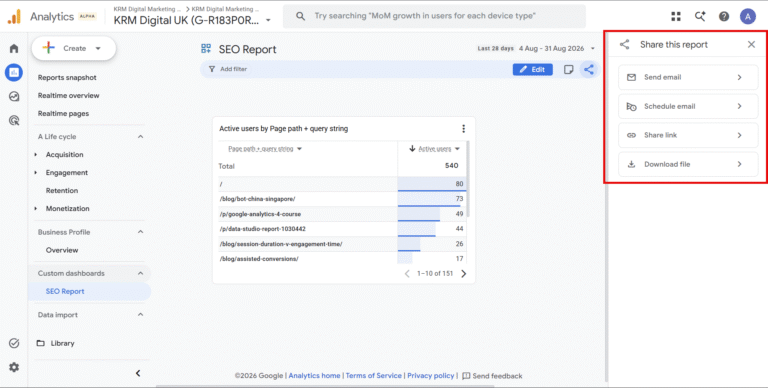Click the Analytics home link
The height and width of the screenshot is (388, 768).
click(314, 376)
